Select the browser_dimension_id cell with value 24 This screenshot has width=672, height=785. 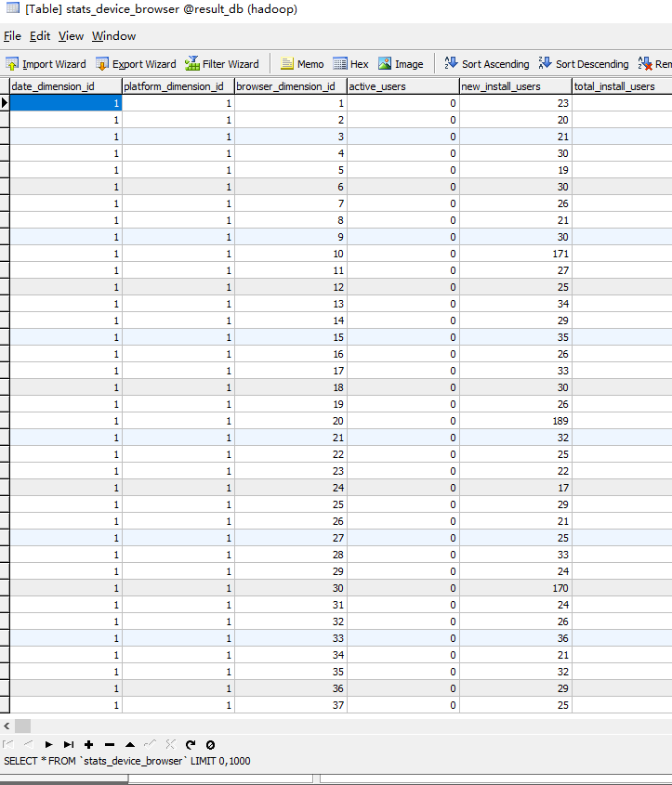coord(290,488)
